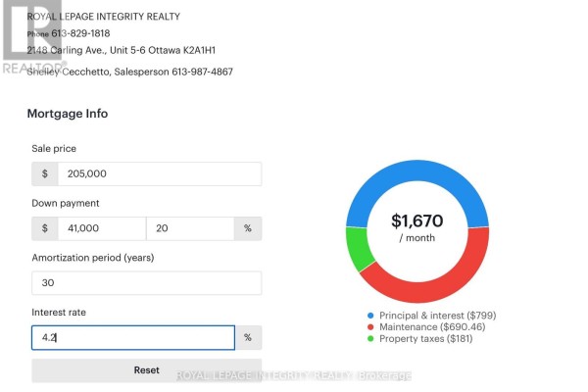Click the percent sign beside Down payment
This screenshot has width=588, height=392.
(x=248, y=228)
